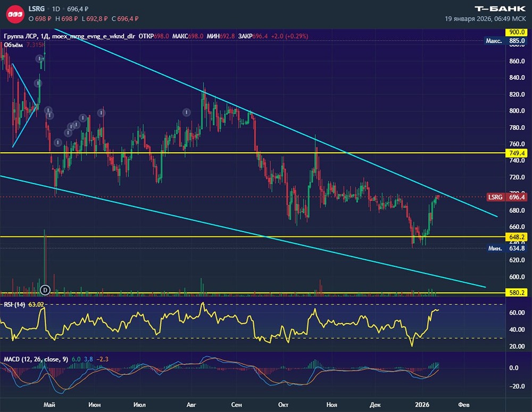
Task: Click the MACD (12, 26, close, 9) label
Action: point(36,359)
